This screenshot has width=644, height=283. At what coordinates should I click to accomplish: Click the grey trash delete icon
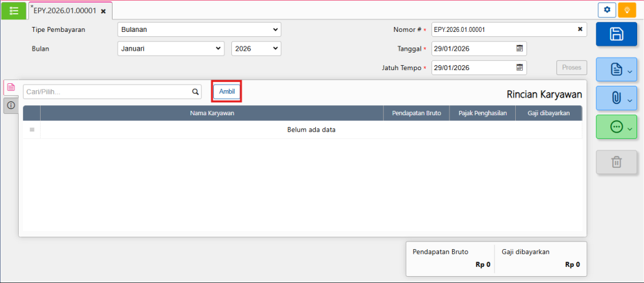point(616,162)
